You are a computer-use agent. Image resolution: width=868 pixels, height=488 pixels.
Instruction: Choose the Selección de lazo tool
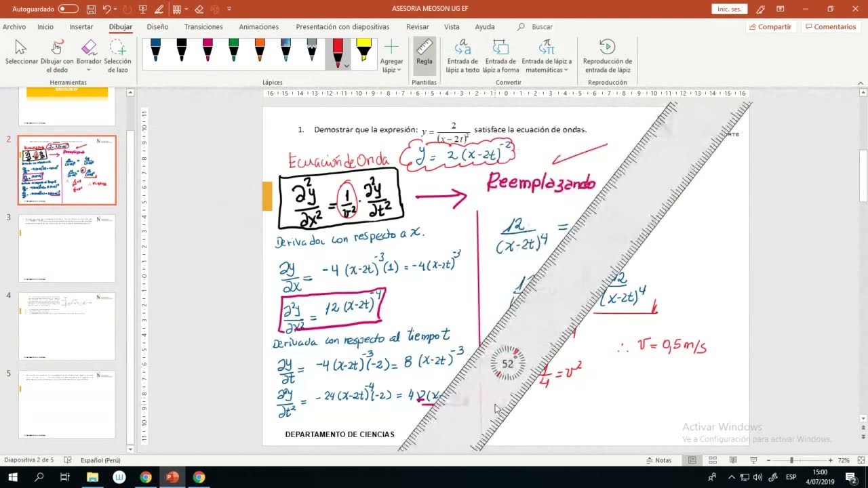[117, 56]
